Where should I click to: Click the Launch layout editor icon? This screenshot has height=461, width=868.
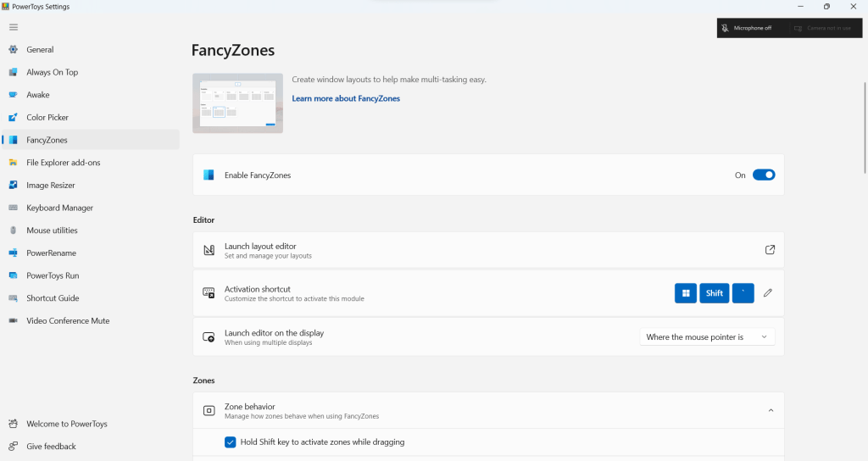click(x=209, y=250)
